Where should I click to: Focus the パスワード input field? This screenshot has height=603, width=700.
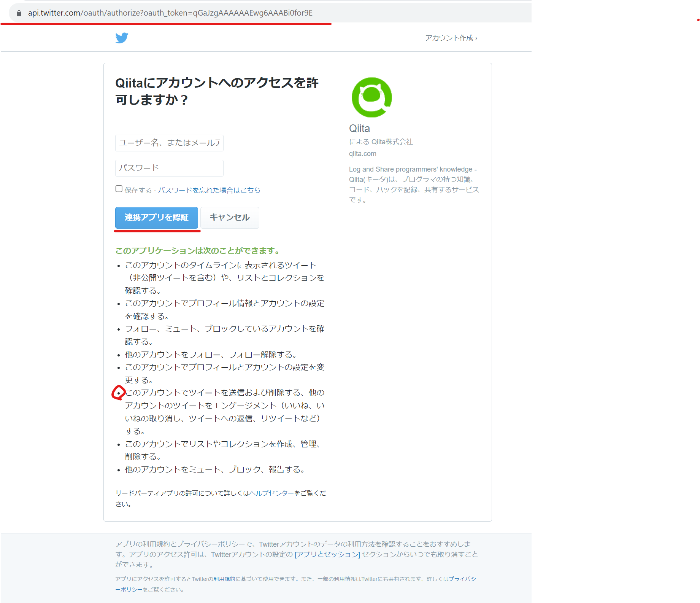(169, 168)
